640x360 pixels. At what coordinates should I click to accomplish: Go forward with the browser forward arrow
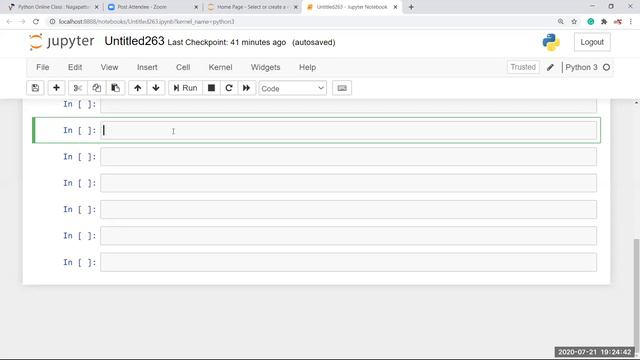click(x=22, y=22)
